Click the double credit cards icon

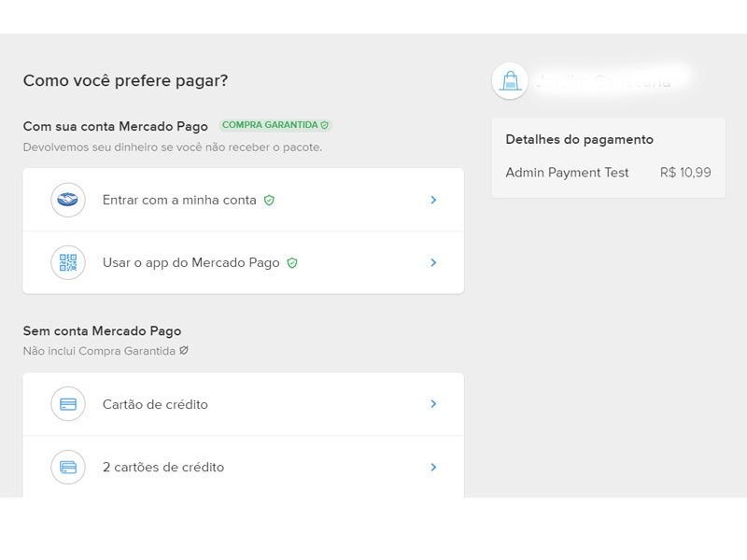pos(68,467)
